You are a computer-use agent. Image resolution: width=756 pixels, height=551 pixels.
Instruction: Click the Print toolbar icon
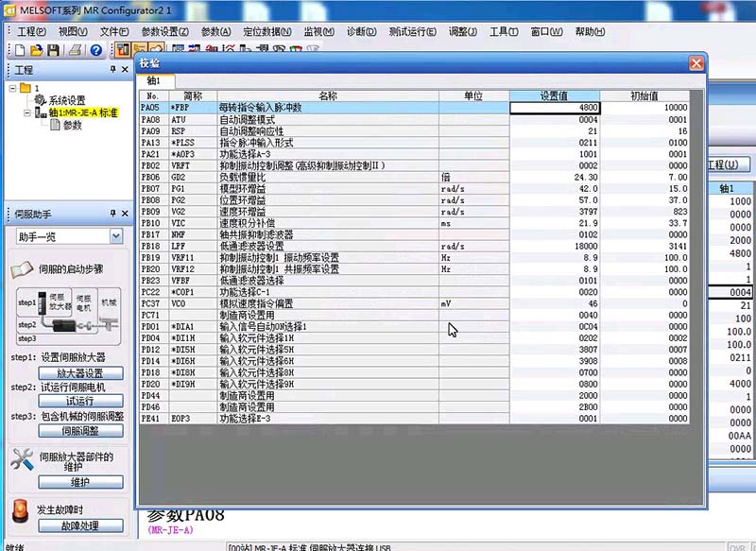click(x=75, y=50)
